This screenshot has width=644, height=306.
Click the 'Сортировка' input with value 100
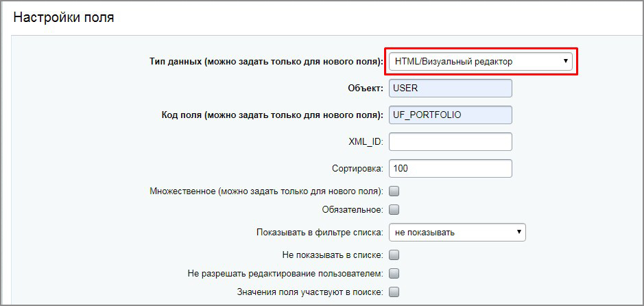(450, 168)
